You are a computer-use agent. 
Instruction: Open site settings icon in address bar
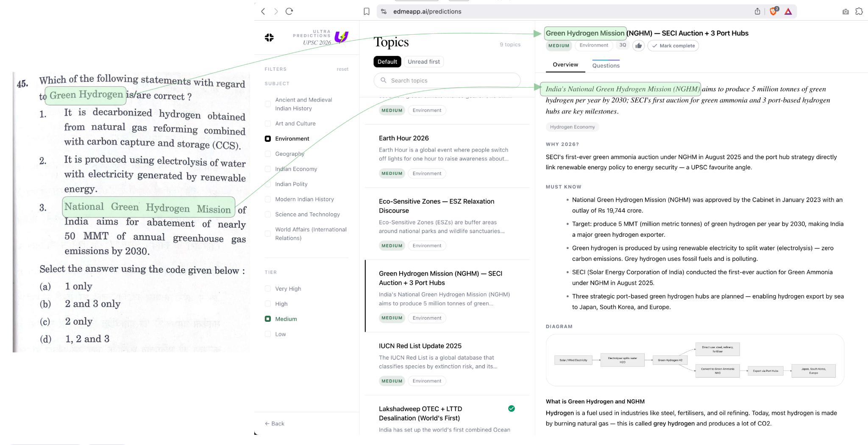(384, 11)
